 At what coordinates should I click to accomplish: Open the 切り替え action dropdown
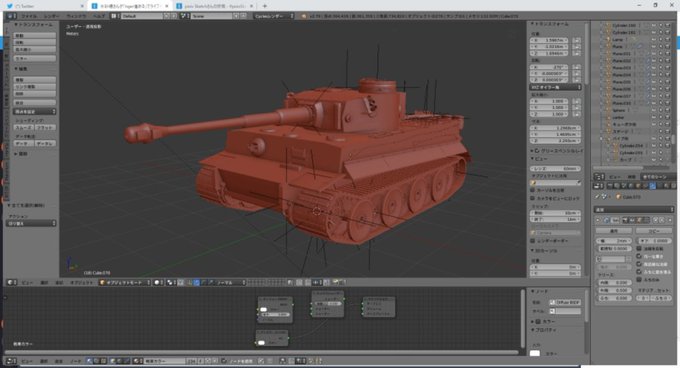(x=31, y=223)
